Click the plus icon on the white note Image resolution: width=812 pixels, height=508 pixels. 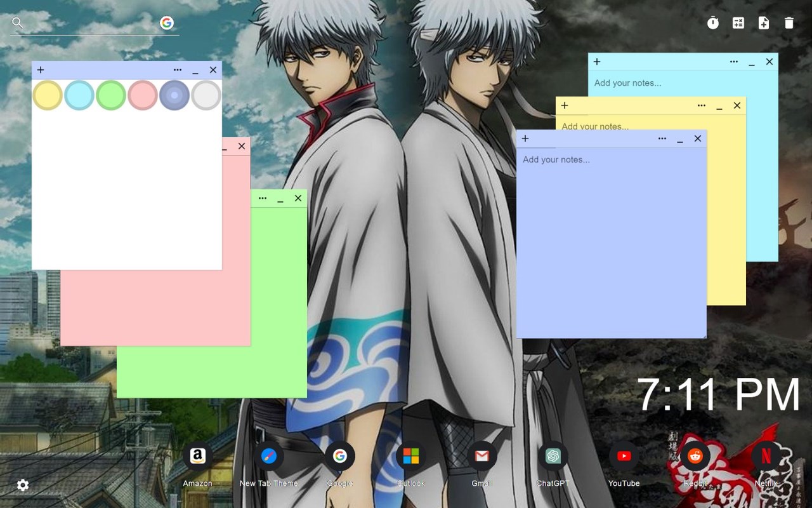[x=41, y=70]
